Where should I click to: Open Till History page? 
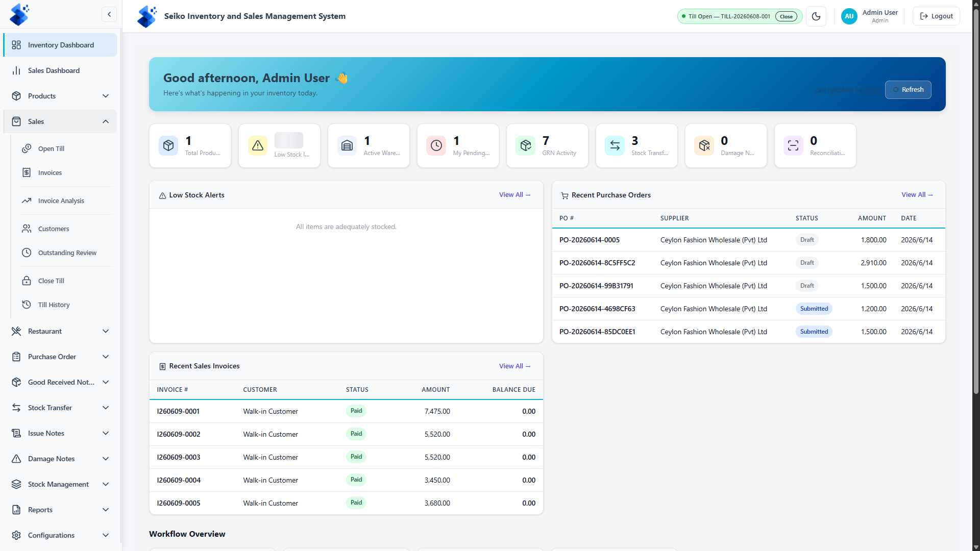tap(66, 305)
